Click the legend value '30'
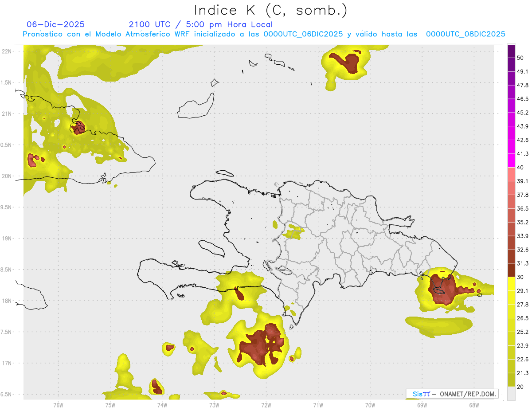This screenshot has width=532, height=411. pyautogui.click(x=520, y=277)
